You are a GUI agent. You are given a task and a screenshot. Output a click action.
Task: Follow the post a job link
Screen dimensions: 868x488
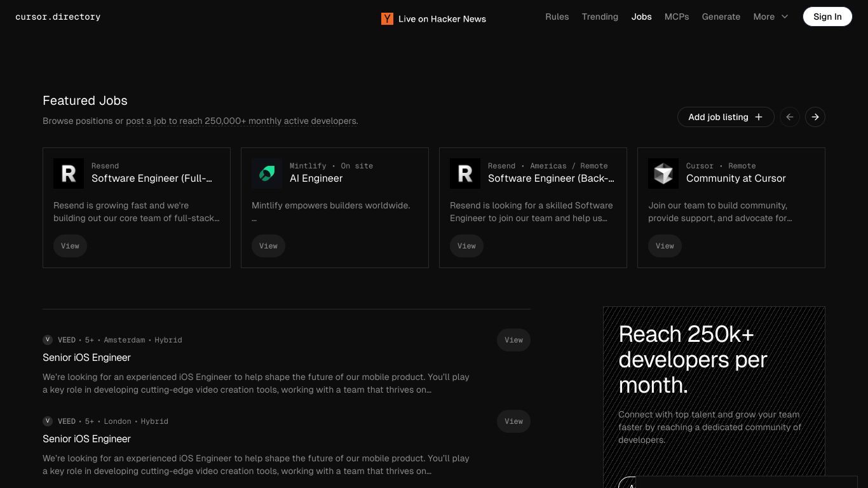[x=241, y=121]
